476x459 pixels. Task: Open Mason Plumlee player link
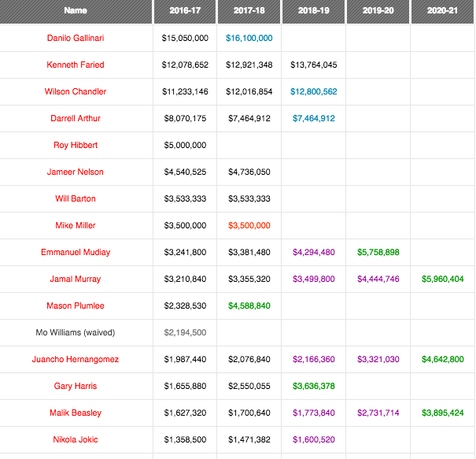[x=76, y=305]
